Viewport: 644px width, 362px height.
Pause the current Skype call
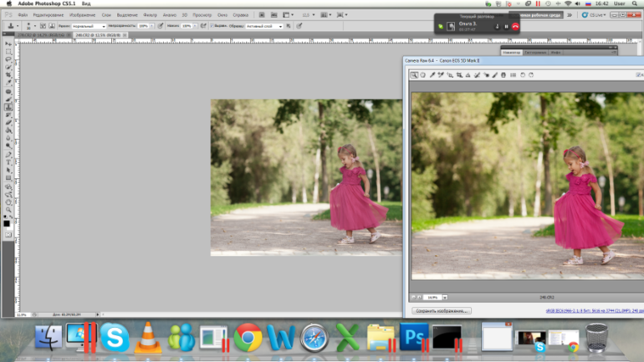click(506, 27)
